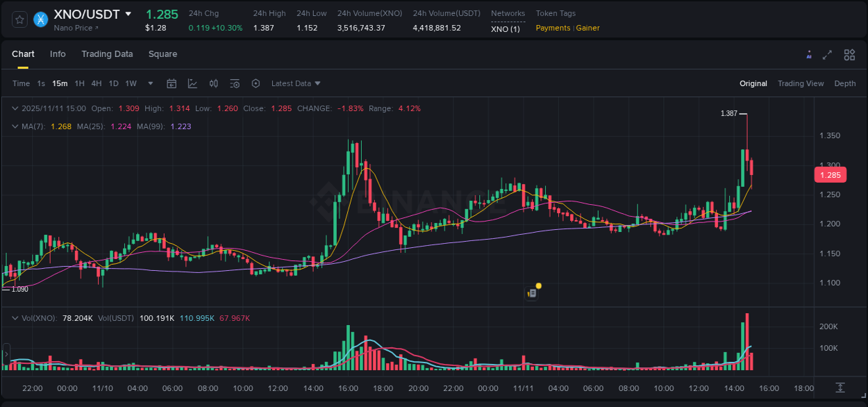Select the 15m timeframe option
The width and height of the screenshot is (868, 407).
(x=60, y=83)
